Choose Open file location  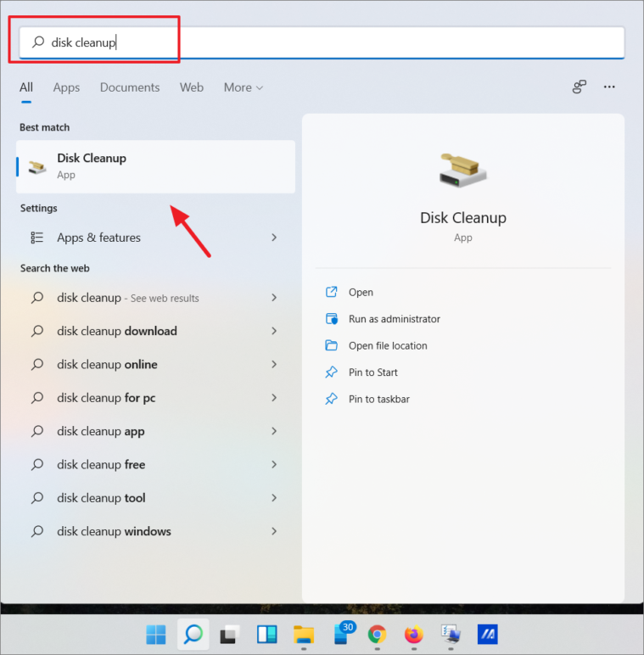point(388,346)
